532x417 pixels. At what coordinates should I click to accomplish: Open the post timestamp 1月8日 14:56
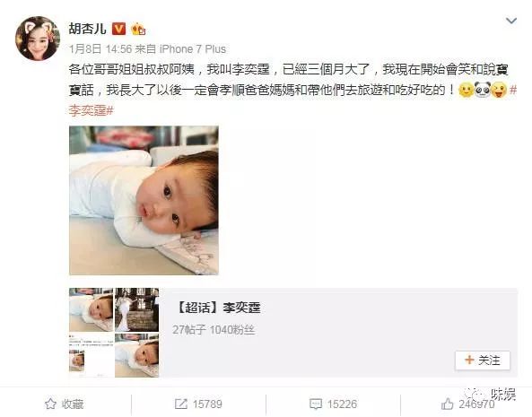pos(100,49)
